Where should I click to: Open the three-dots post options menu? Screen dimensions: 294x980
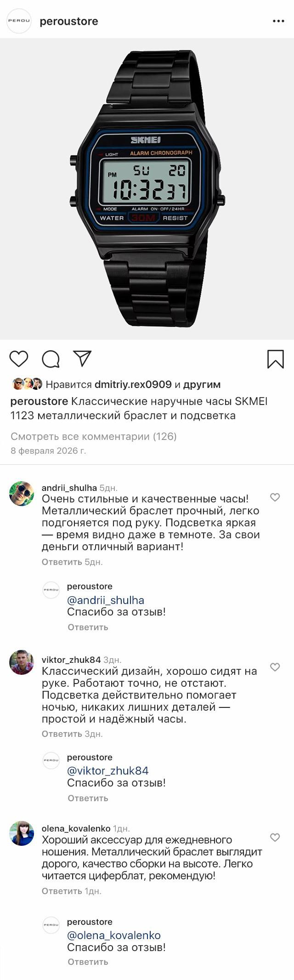coord(278,21)
